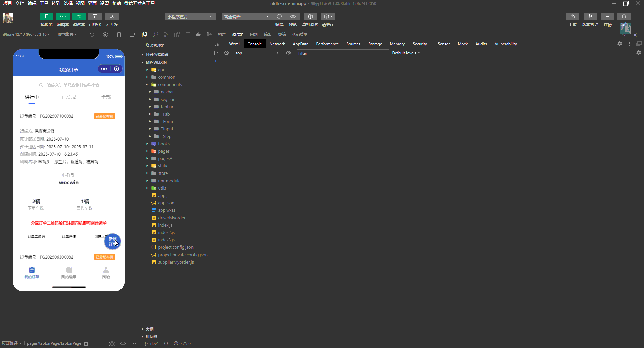The image size is (644, 348).
Task: Open 我的运单 bottom tab in simulator
Action: (69, 273)
